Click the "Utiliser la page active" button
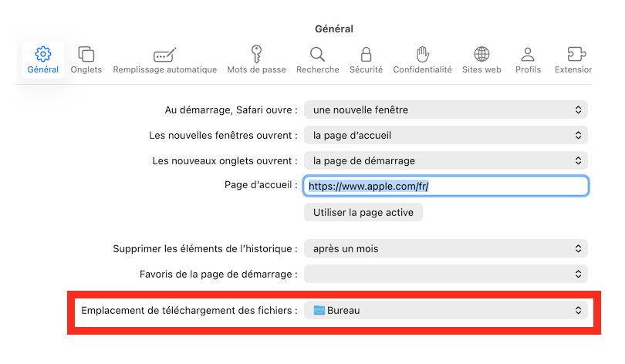This screenshot has width=625, height=364. pos(363,212)
